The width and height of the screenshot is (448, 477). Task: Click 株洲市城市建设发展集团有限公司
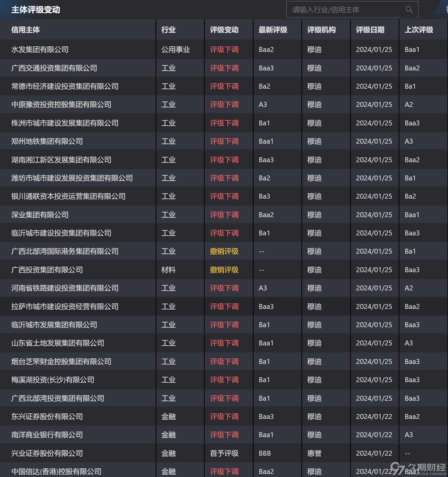click(x=65, y=123)
